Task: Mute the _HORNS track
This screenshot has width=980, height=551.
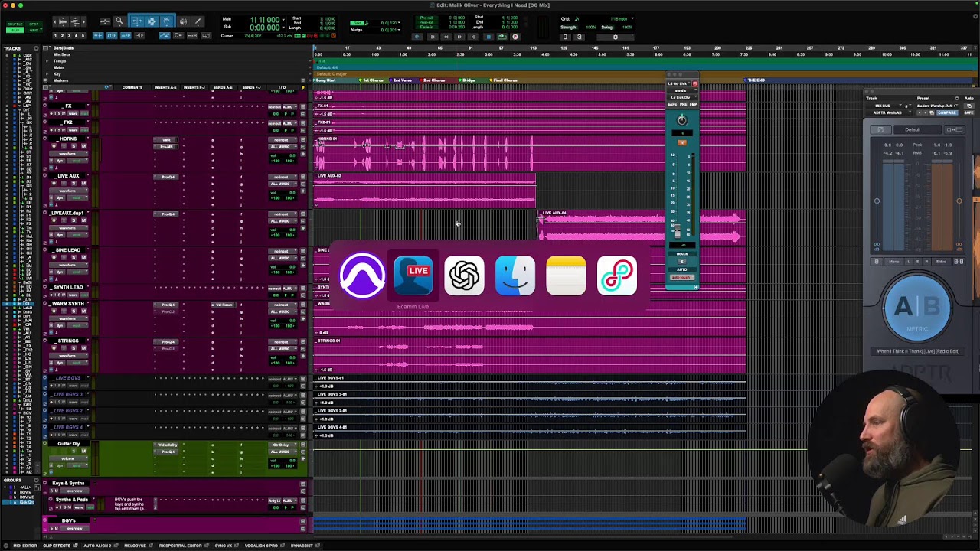Action: tap(83, 145)
